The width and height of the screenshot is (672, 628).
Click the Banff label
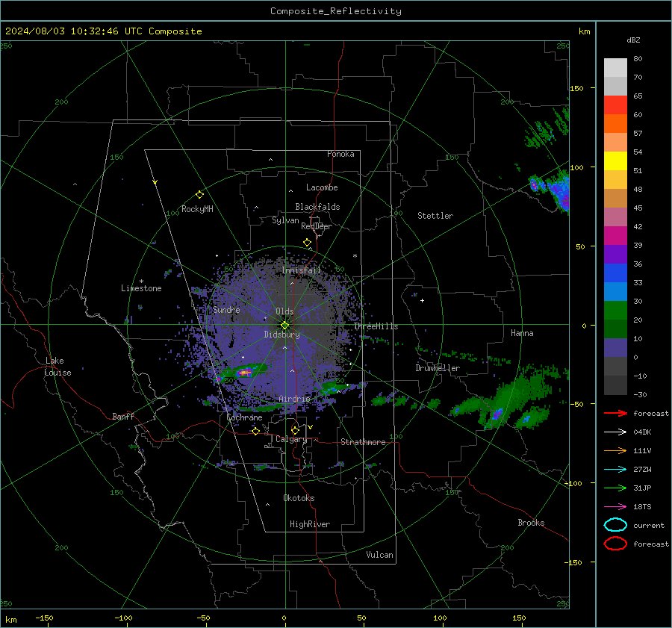coord(123,417)
